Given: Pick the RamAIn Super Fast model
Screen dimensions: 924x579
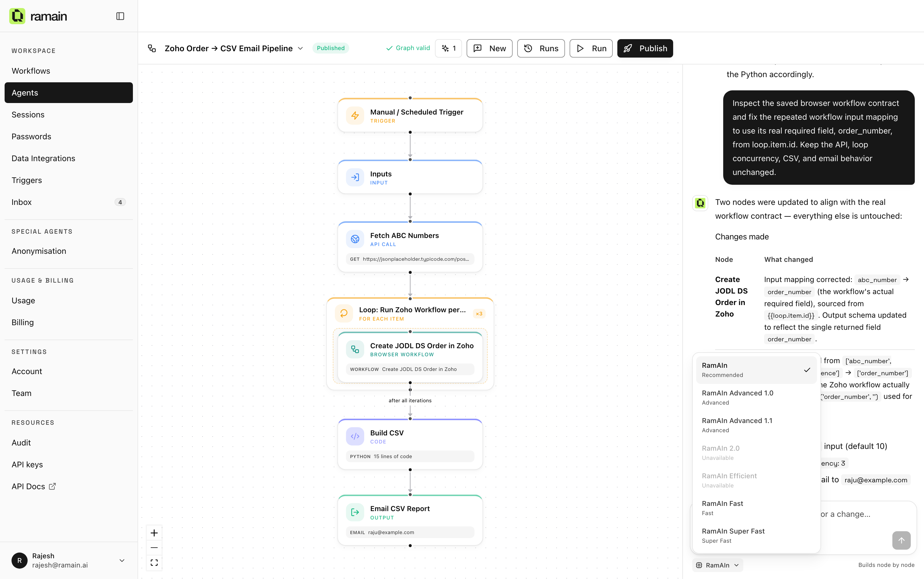Looking at the screenshot, I should coord(756,535).
